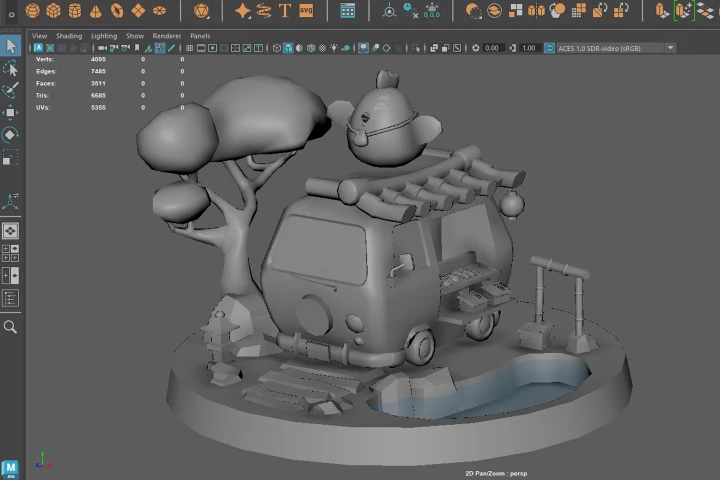
Task: Toggle use all lights bulb icon
Action: (x=334, y=48)
